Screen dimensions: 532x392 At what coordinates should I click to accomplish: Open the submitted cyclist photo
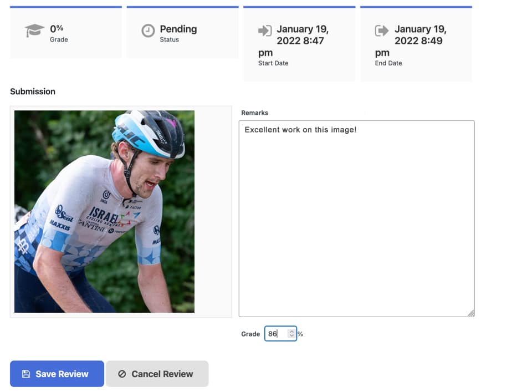[104, 211]
